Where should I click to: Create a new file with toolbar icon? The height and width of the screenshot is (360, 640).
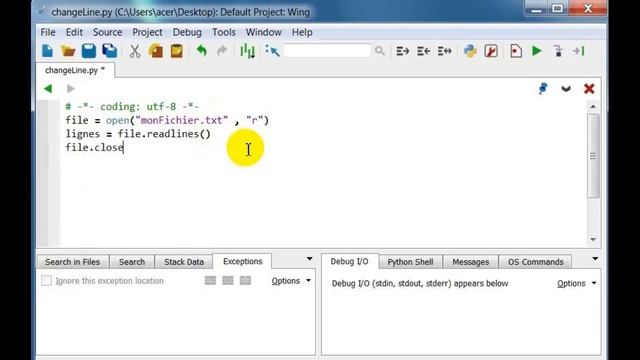(x=47, y=51)
